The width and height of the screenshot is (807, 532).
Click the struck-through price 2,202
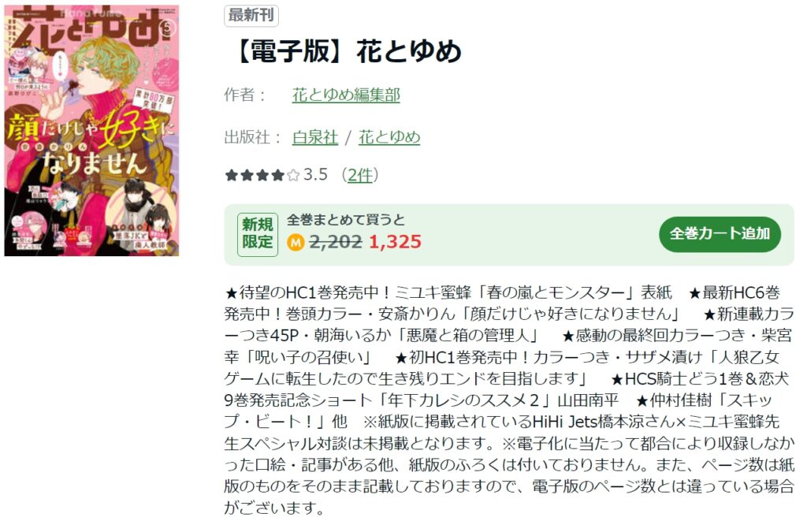click(x=335, y=242)
